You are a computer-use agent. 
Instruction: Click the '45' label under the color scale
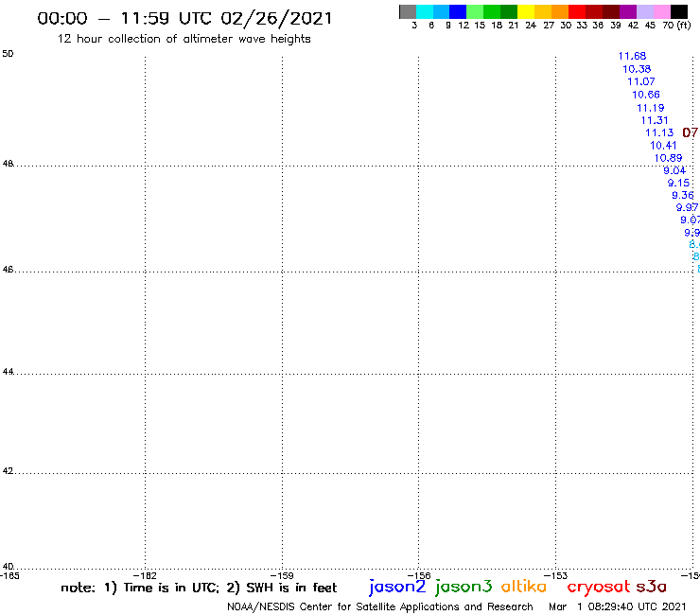(650, 26)
